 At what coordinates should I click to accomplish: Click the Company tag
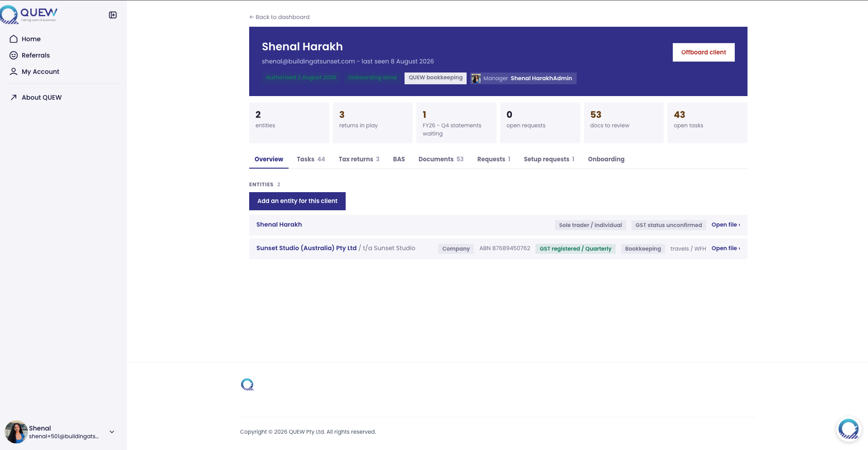456,249
